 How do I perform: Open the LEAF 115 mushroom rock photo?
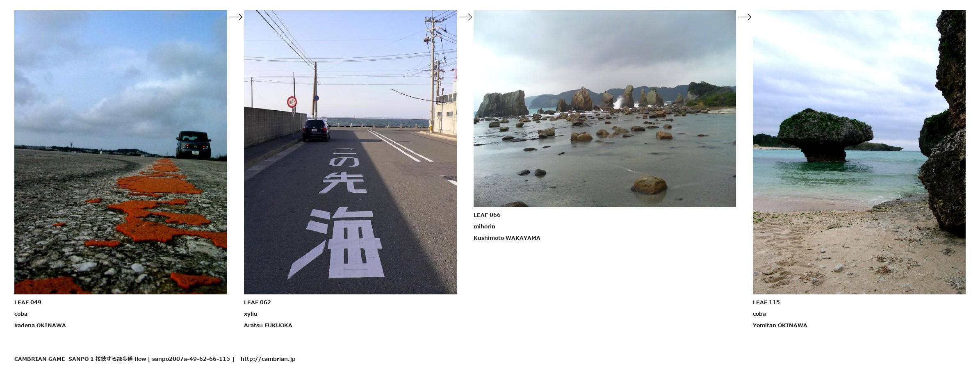click(859, 152)
